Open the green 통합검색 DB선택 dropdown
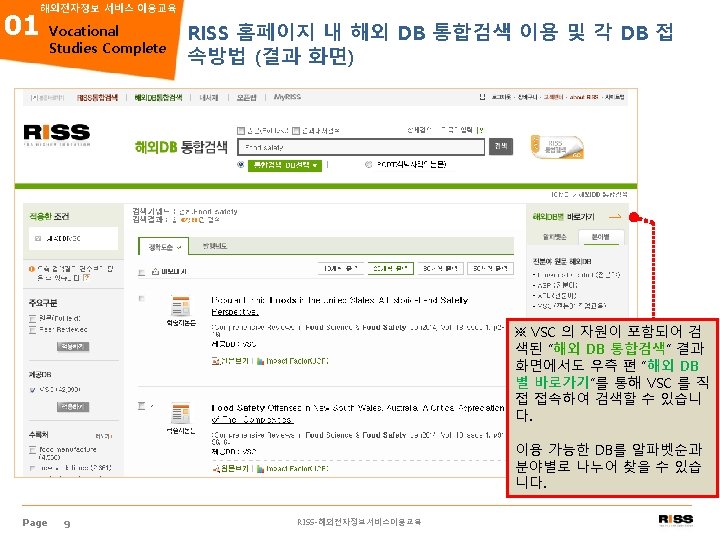This screenshot has width=720, height=540. [285, 165]
